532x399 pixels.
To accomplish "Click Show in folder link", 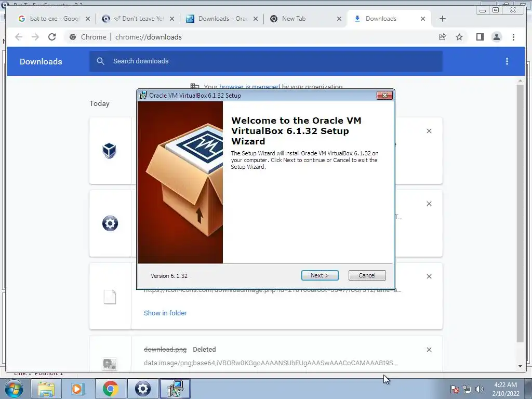I will click(165, 313).
